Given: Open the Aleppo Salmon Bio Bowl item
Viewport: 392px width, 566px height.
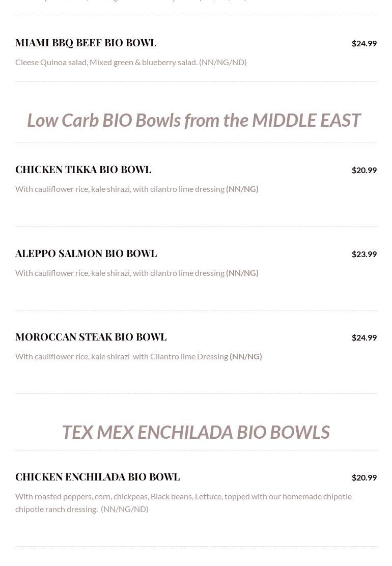Looking at the screenshot, I should coord(86,253).
